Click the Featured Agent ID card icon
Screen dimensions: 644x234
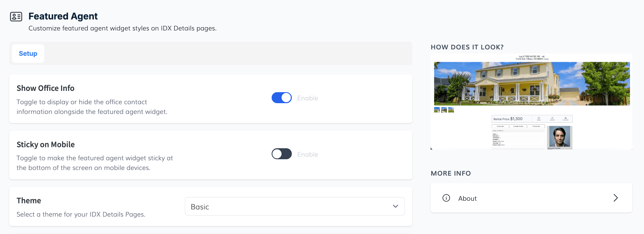coord(16,17)
